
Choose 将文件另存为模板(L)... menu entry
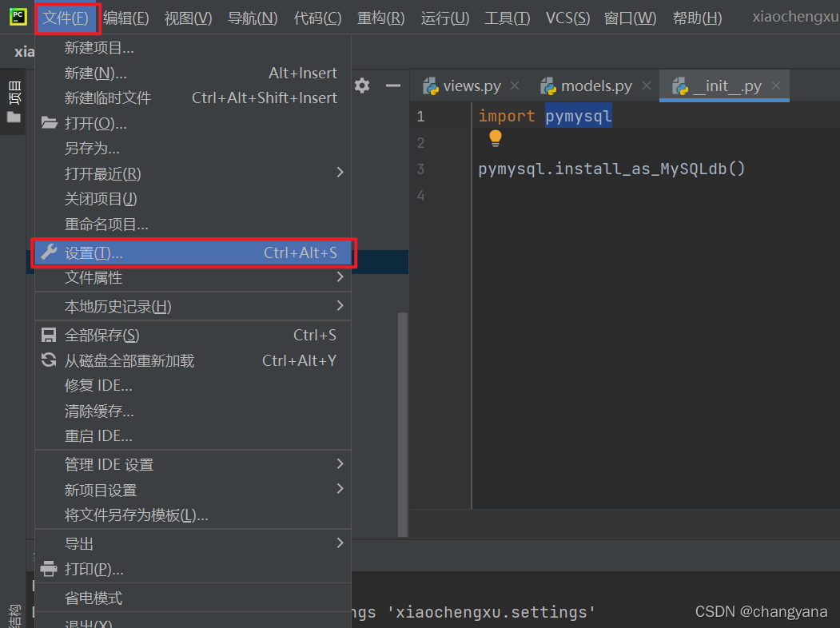pyautogui.click(x=193, y=515)
